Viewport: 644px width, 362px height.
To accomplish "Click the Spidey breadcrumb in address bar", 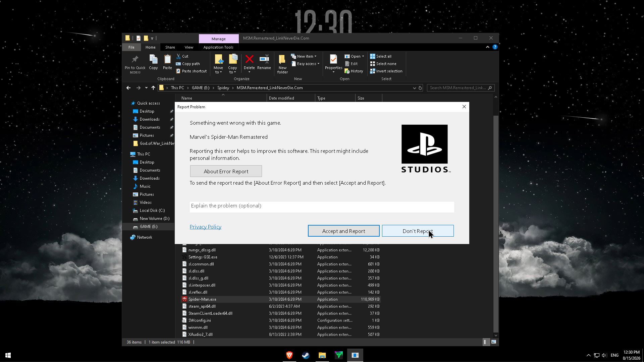I will (x=223, y=88).
